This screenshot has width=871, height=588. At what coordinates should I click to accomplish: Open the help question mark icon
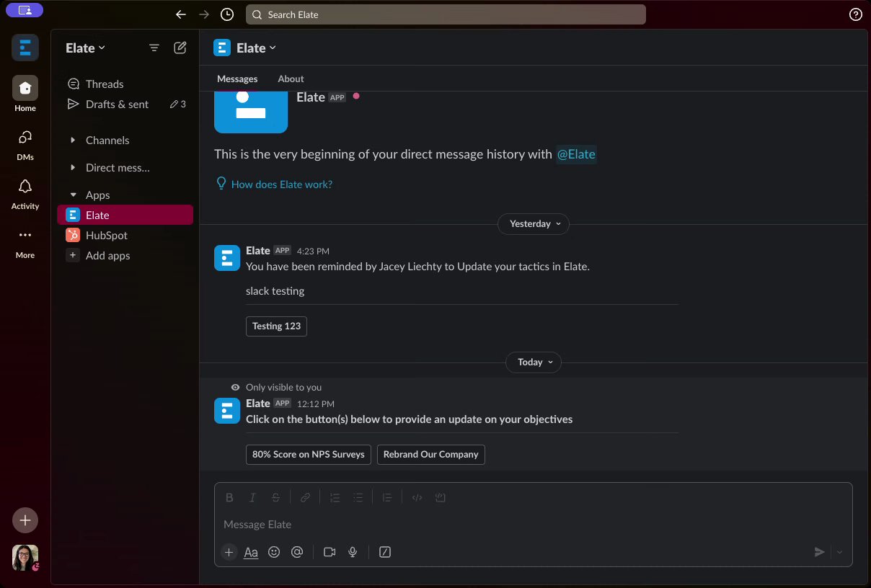pyautogui.click(x=856, y=14)
